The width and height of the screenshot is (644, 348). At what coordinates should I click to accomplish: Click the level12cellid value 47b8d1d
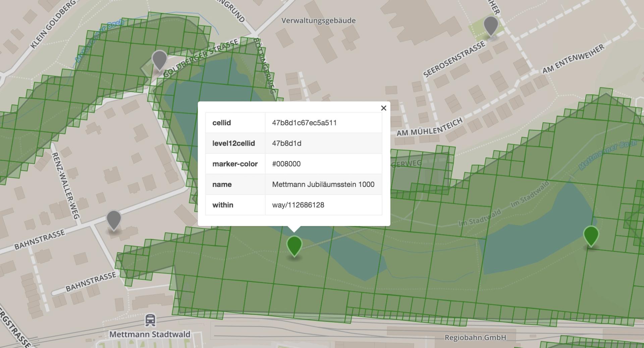(x=286, y=143)
